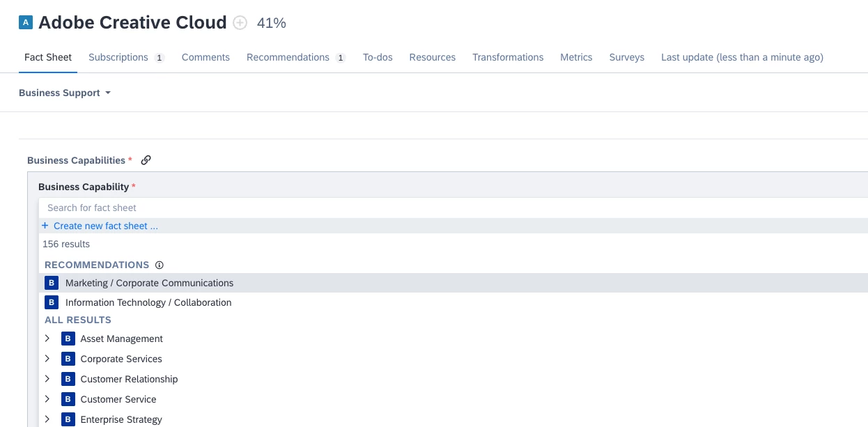Viewport: 868px width, 427px height.
Task: Click the 41% completion indicator
Action: 272,23
